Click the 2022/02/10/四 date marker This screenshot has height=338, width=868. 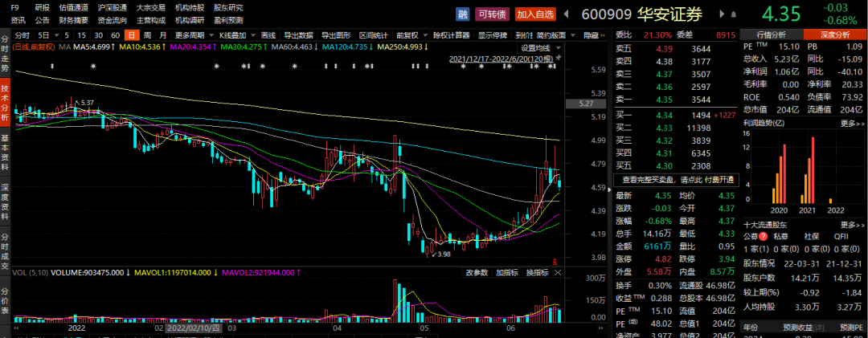click(x=192, y=328)
